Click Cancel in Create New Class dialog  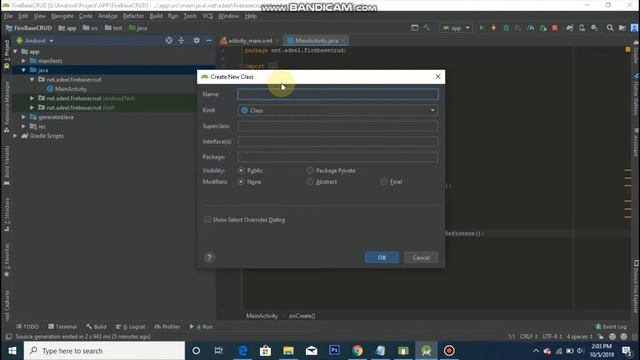[421, 258]
